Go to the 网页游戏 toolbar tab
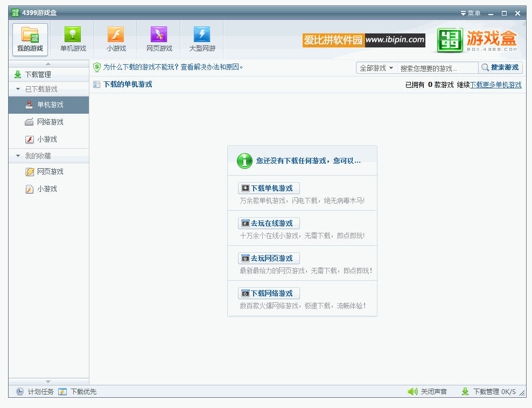Image resolution: width=532 pixels, height=408 pixels. click(159, 39)
